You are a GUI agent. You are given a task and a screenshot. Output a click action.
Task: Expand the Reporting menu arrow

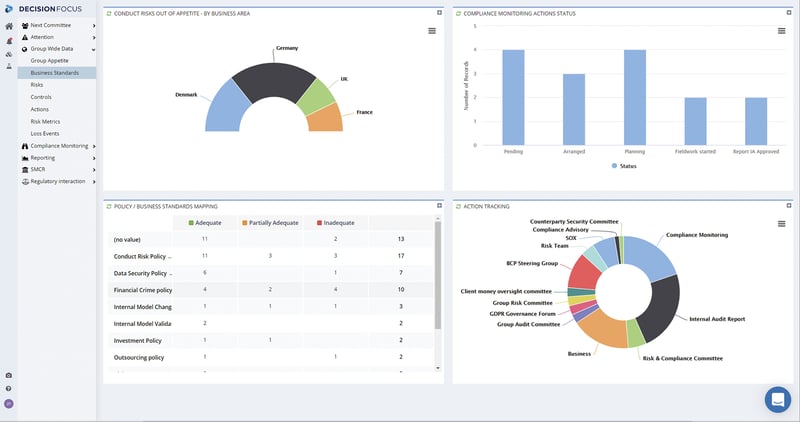click(x=94, y=158)
